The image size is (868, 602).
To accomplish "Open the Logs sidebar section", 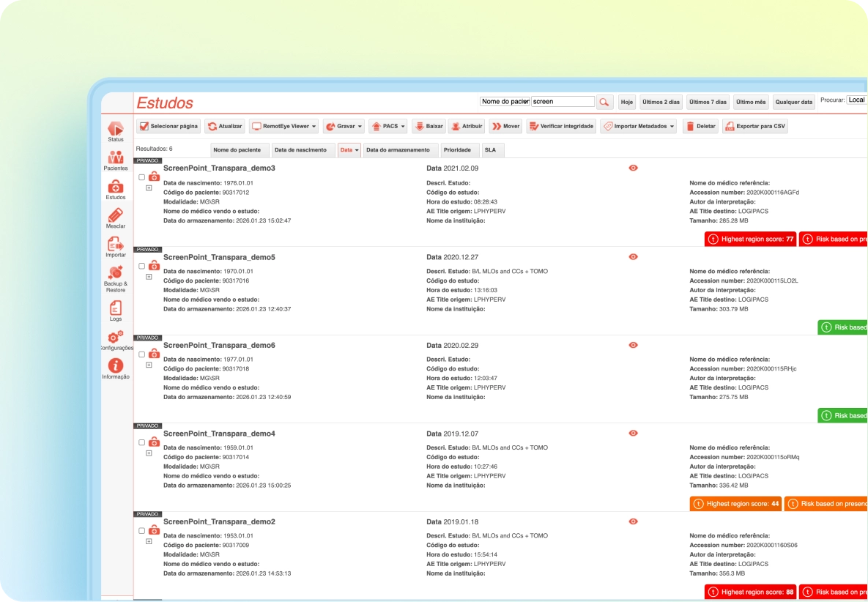I will click(x=116, y=311).
